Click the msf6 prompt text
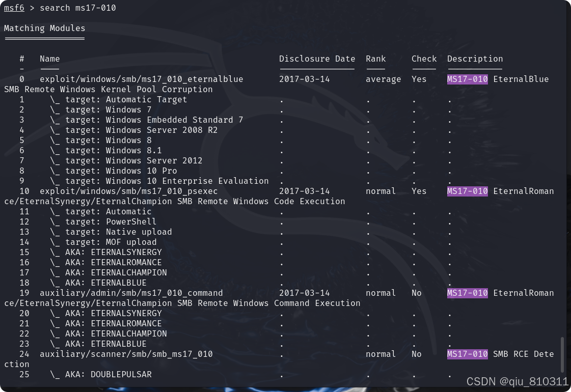This screenshot has width=571, height=392. [14, 8]
